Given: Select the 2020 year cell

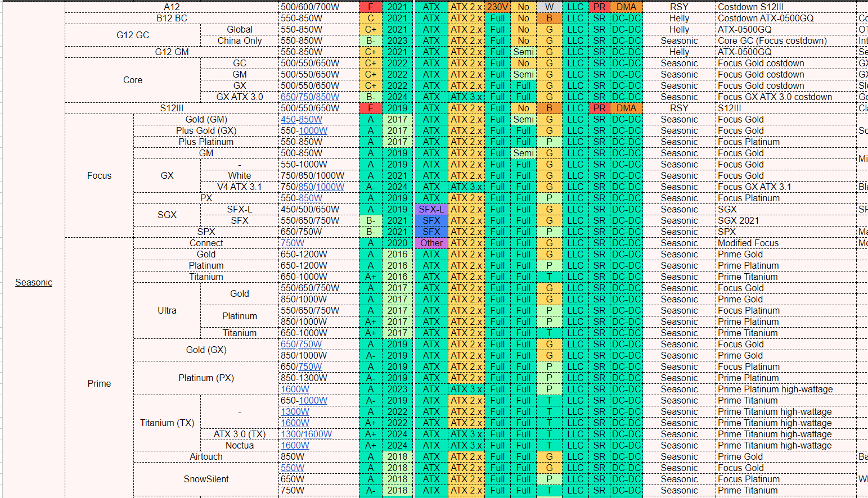Looking at the screenshot, I should tap(397, 243).
